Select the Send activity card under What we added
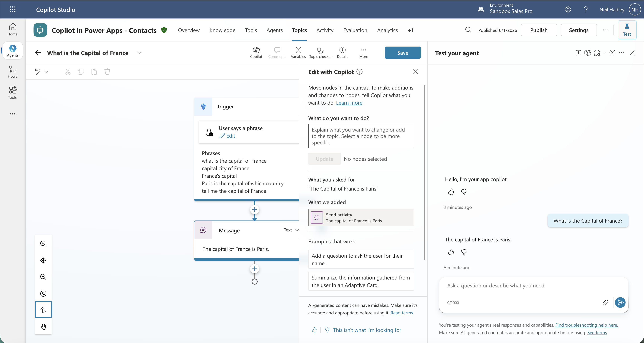 (x=361, y=218)
